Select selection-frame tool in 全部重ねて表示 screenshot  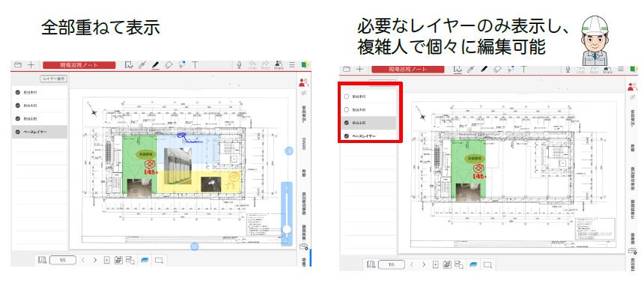point(129,65)
